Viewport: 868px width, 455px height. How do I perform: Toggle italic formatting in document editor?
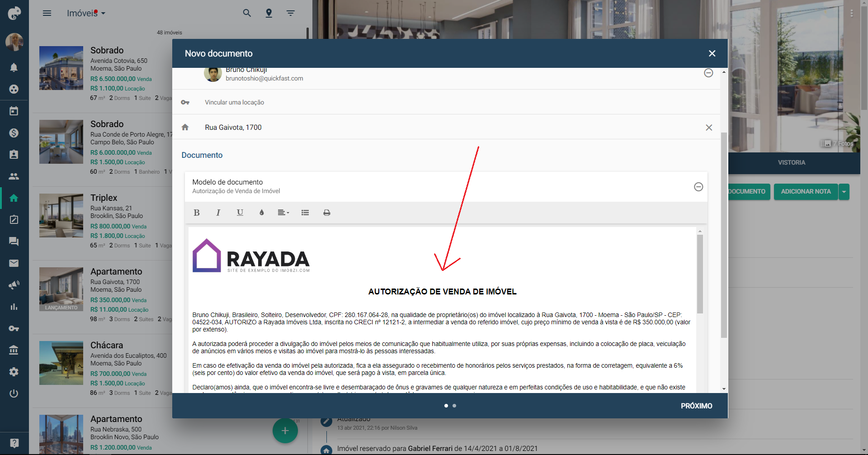pos(218,213)
